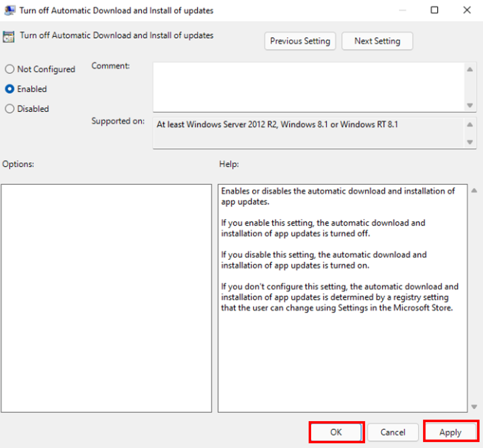Maximize the policy settings window

click(x=434, y=10)
